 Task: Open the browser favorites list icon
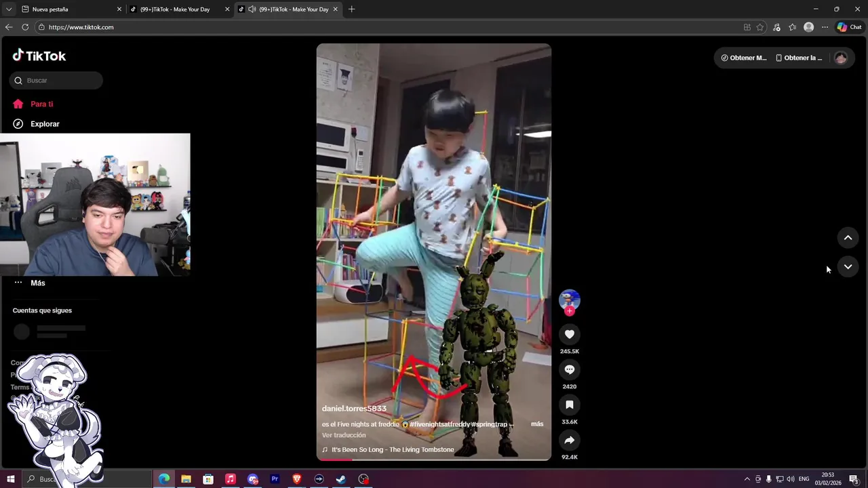[792, 27]
